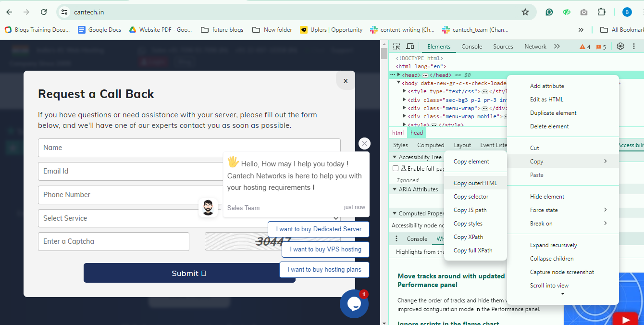The height and width of the screenshot is (325, 644).
Task: Click I want to buy VPS hosting
Action: (x=325, y=250)
